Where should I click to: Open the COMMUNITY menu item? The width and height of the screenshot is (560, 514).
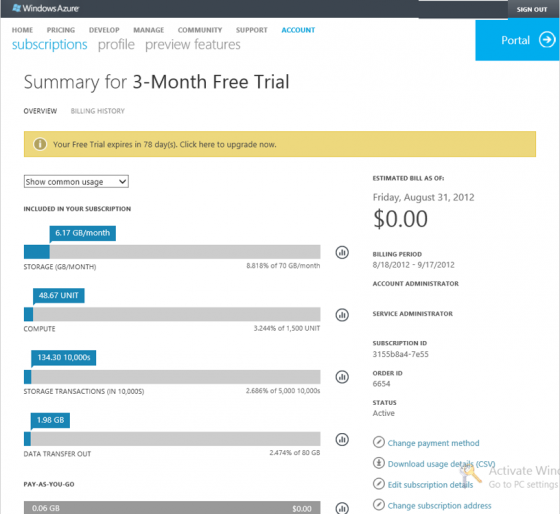[200, 30]
